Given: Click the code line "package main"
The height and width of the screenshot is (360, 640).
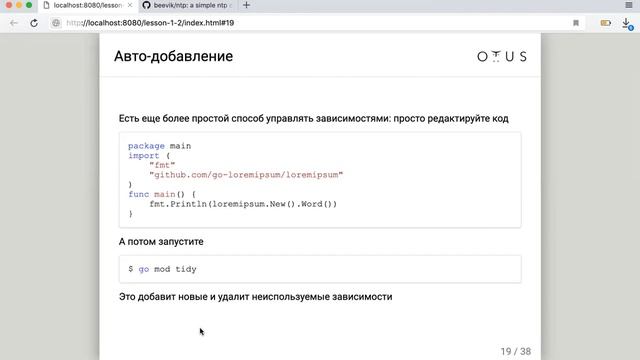Looking at the screenshot, I should (160, 146).
